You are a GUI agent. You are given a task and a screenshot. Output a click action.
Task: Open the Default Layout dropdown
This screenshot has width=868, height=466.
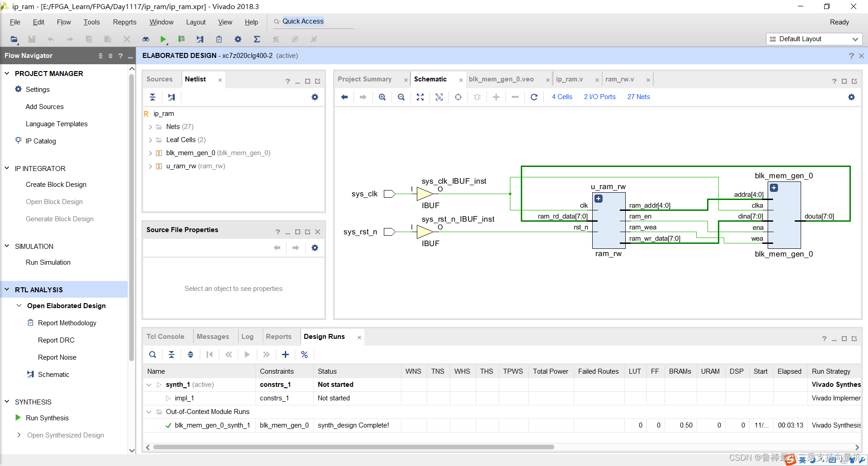(814, 39)
